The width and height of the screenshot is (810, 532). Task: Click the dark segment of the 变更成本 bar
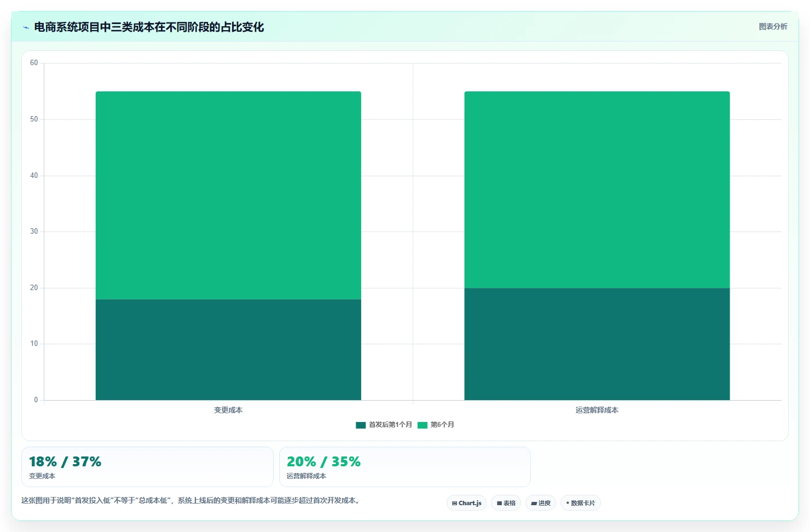click(x=228, y=350)
